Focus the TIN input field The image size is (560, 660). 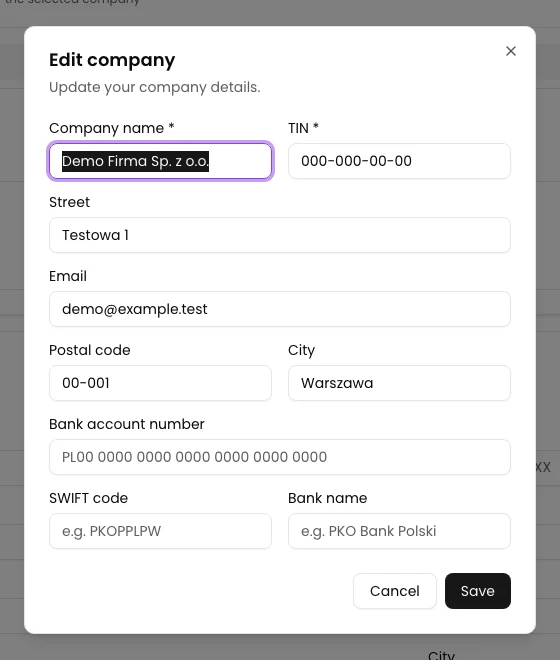(x=399, y=161)
